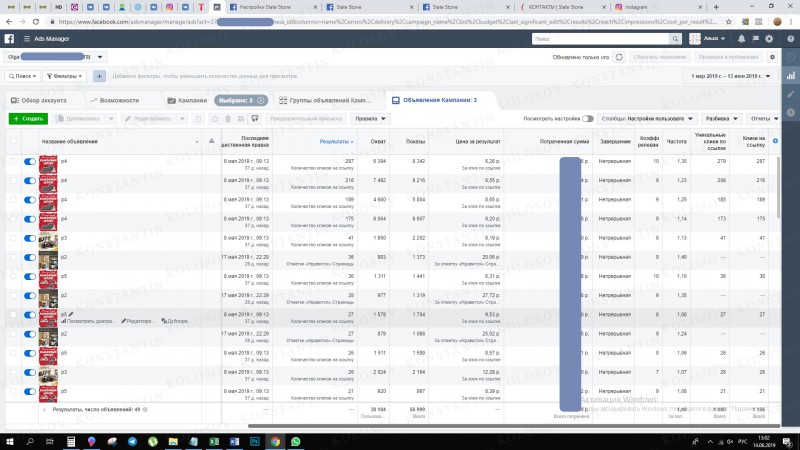Open the 'Разбивка' dropdown
Screen dimensions: 800x450
721,119
